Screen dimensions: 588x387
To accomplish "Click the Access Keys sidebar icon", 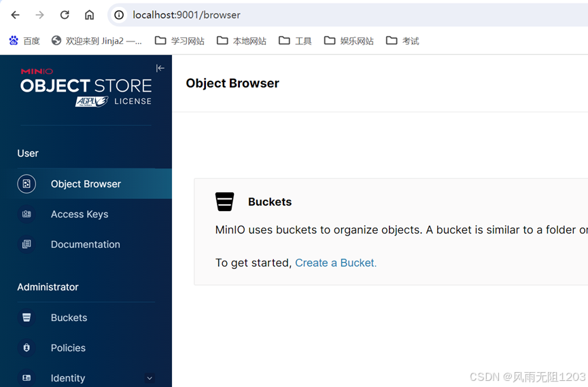I will [27, 214].
